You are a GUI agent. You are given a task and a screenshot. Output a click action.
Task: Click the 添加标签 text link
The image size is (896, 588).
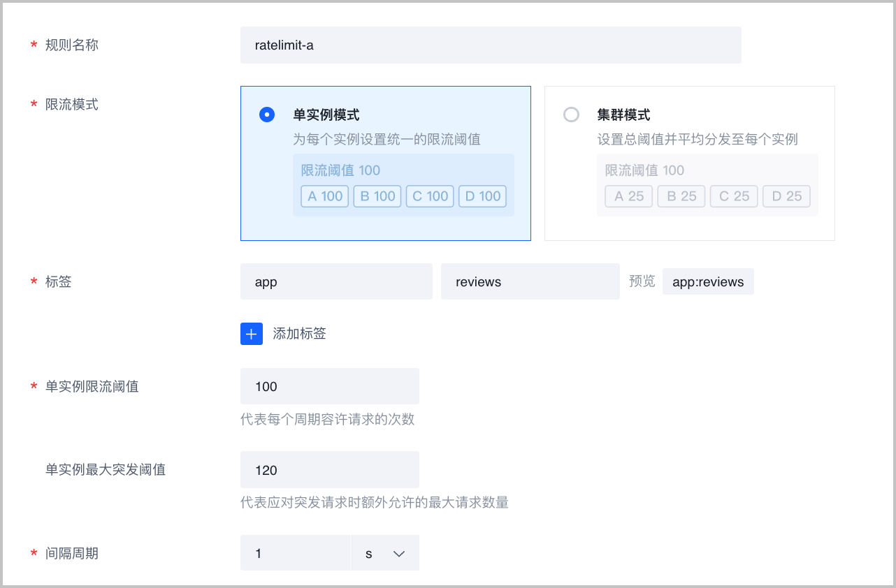pos(299,334)
